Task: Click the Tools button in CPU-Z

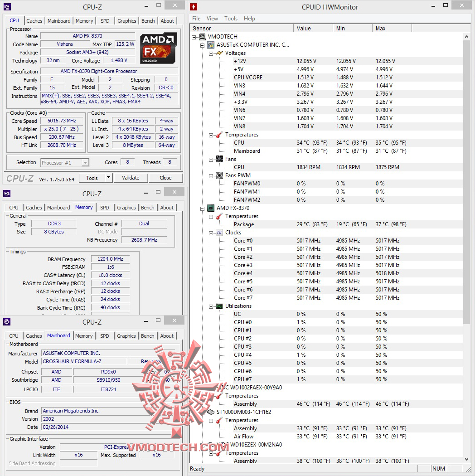Action: (92, 178)
